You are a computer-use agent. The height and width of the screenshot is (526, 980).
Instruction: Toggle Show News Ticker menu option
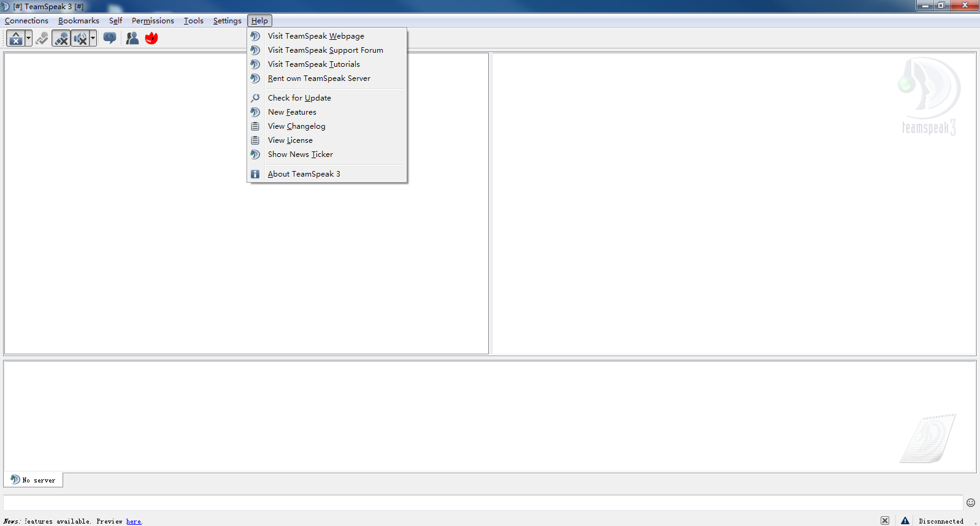point(300,154)
